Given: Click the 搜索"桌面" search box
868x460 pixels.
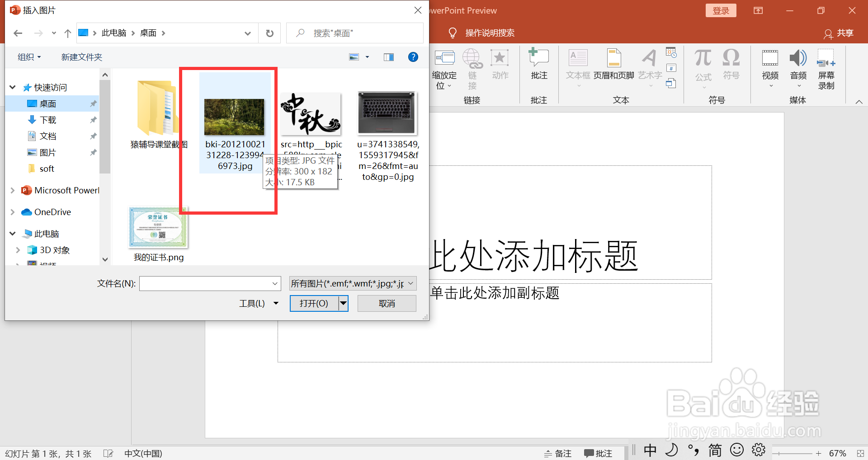Looking at the screenshot, I should [x=355, y=33].
